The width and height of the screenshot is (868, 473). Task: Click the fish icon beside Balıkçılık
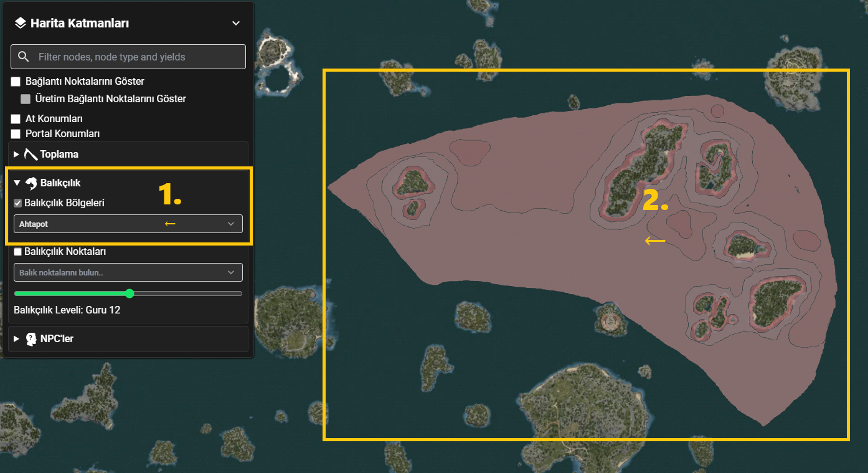pos(31,183)
